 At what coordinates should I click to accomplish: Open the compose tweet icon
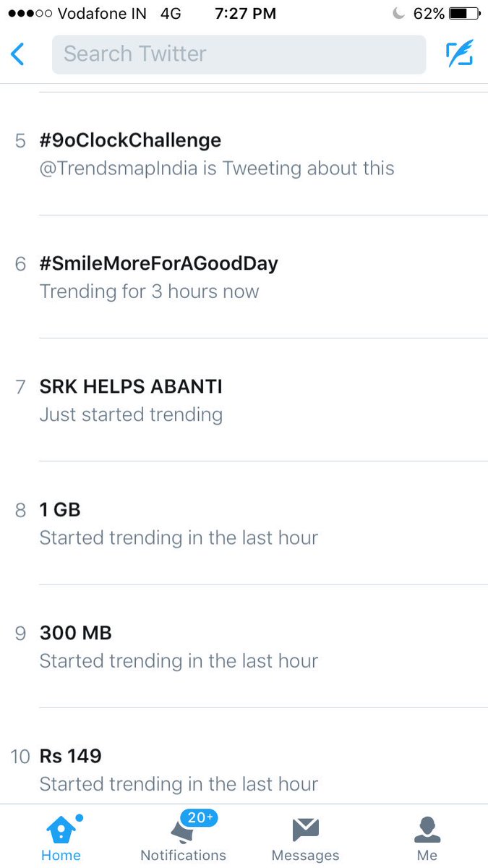coord(460,54)
